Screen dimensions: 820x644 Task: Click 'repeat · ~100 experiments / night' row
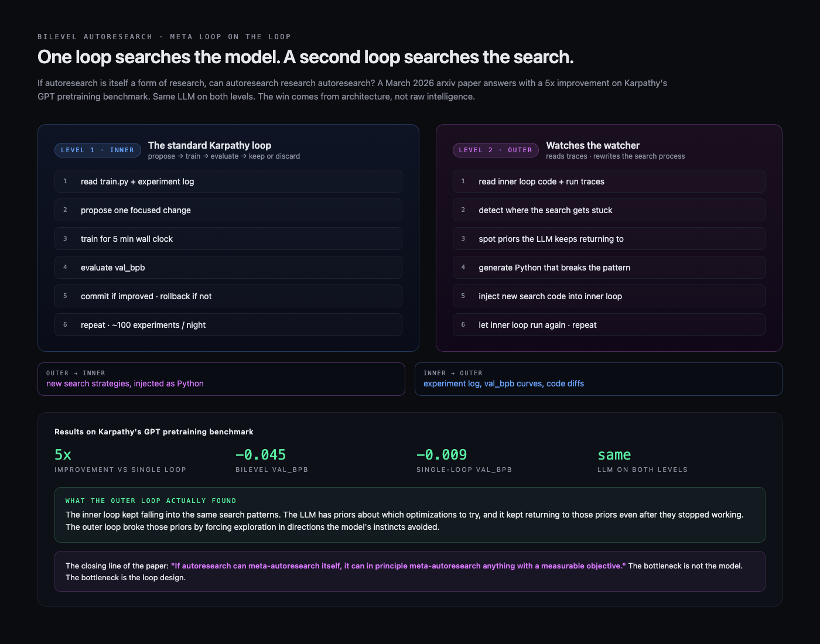click(x=228, y=325)
